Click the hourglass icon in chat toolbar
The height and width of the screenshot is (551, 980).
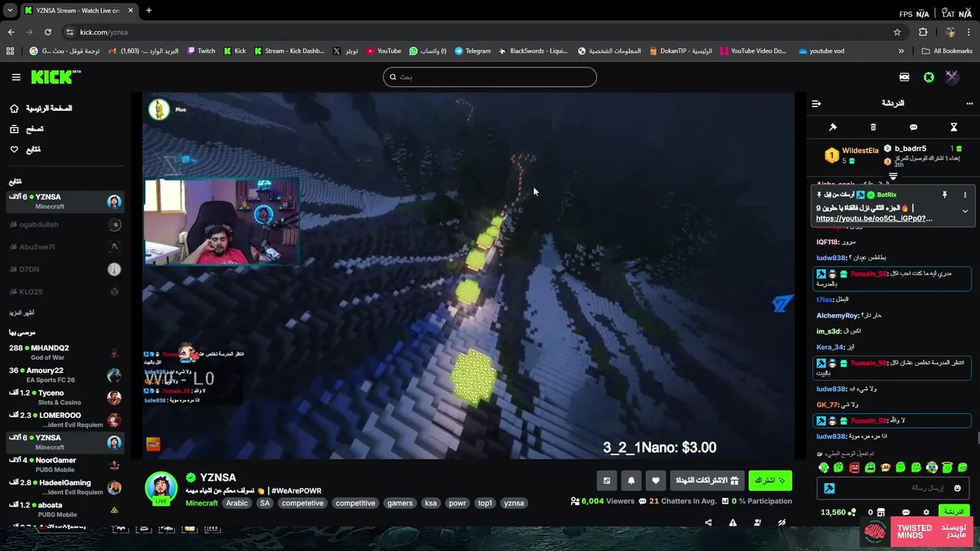954,127
